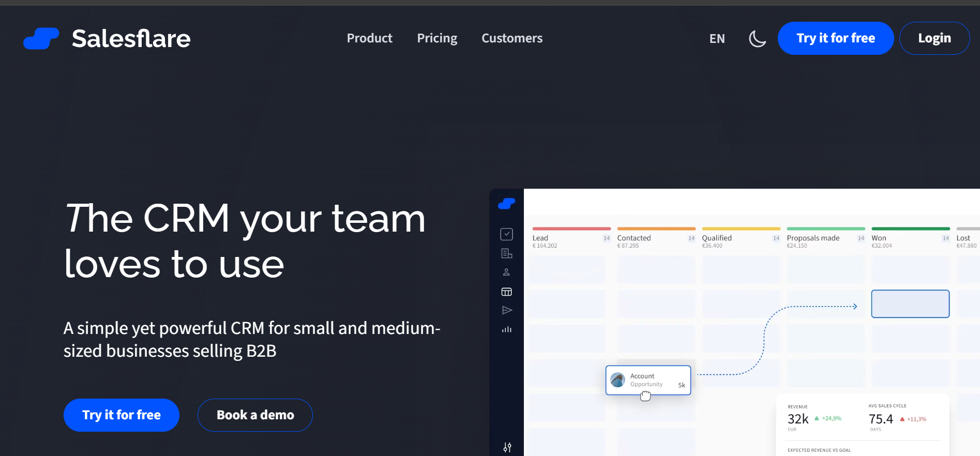Click the hero Try it for free button
The height and width of the screenshot is (456, 980).
point(122,415)
